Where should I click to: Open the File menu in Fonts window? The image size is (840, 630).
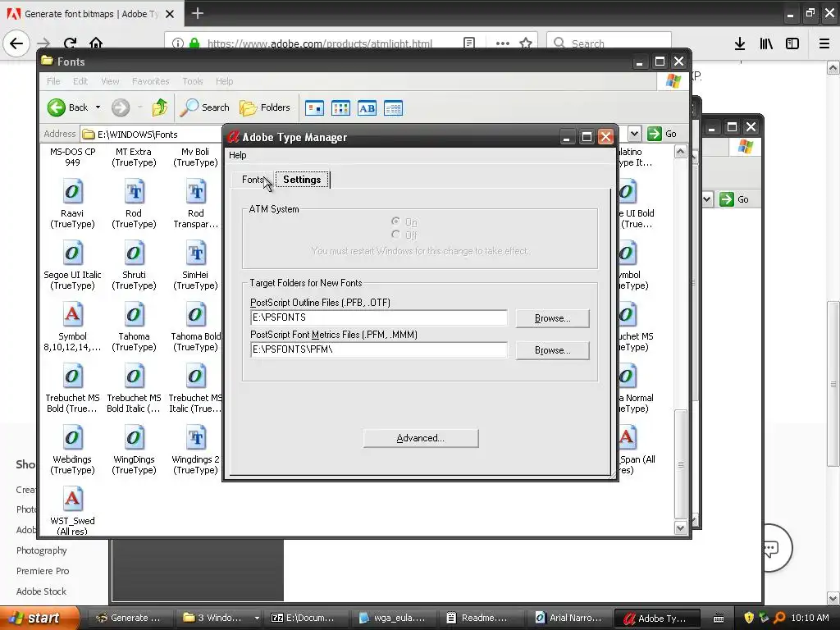click(x=53, y=81)
